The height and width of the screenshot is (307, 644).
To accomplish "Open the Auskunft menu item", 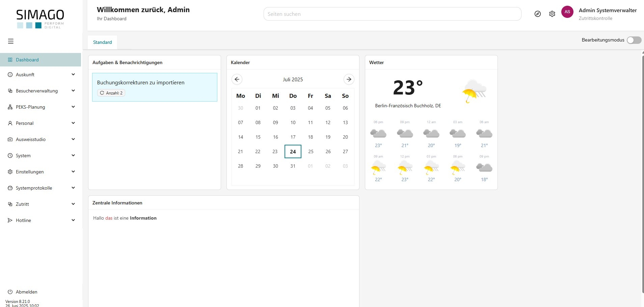I will coord(41,75).
